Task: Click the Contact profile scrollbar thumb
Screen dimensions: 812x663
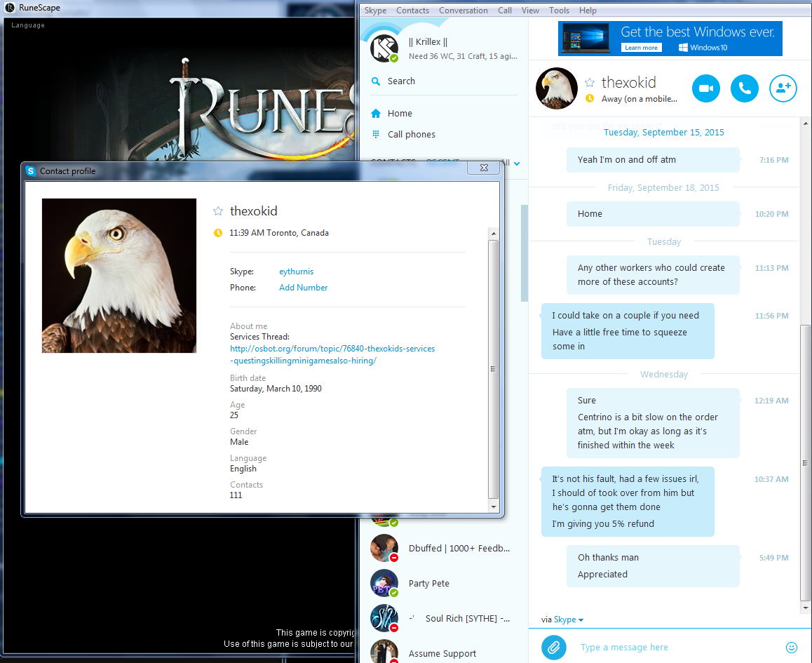Action: (494, 369)
